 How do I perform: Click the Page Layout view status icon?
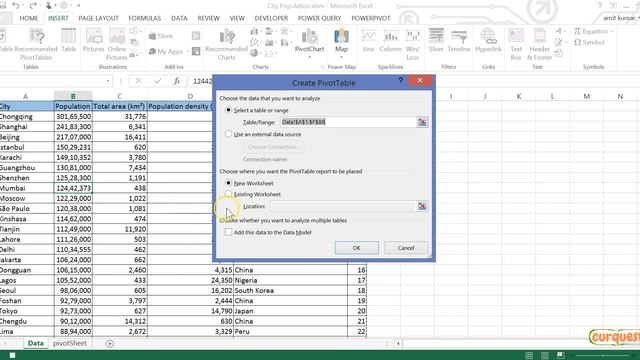coord(544,355)
